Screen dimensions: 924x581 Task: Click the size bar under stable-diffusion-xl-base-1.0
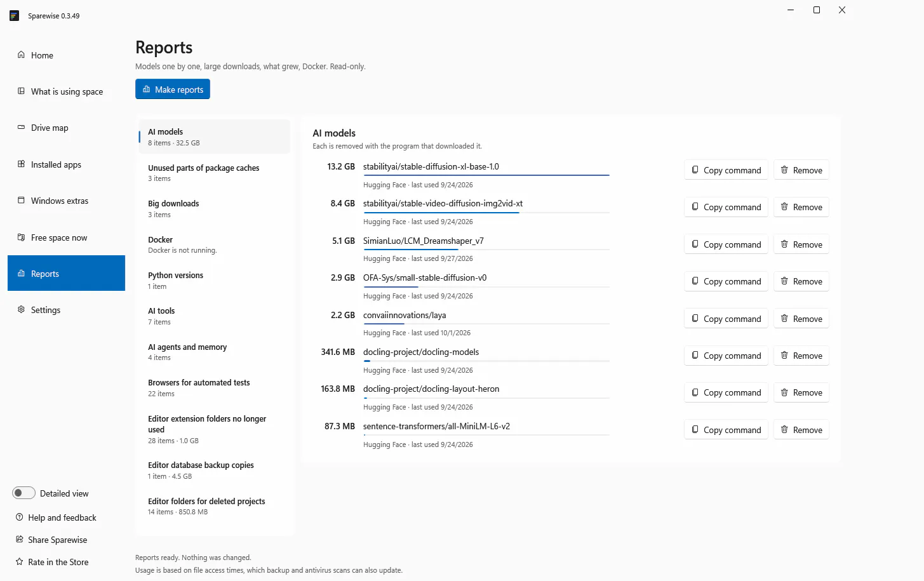pyautogui.click(x=486, y=175)
